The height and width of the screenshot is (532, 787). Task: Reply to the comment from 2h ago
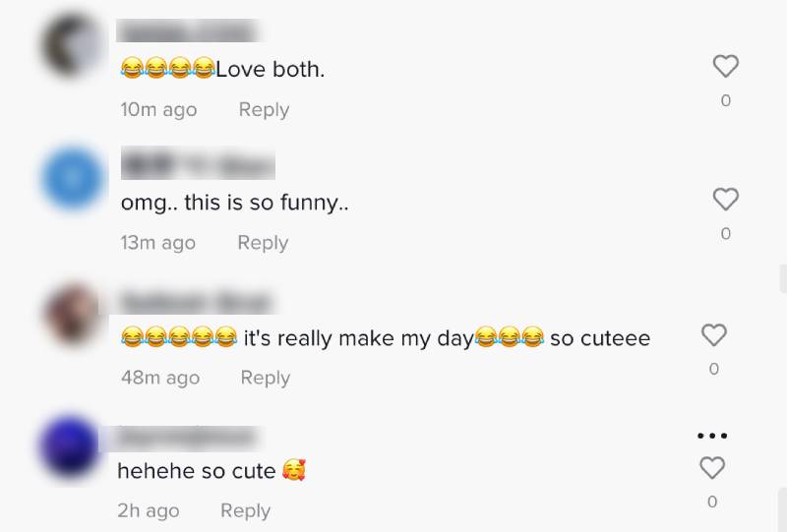pos(245,510)
